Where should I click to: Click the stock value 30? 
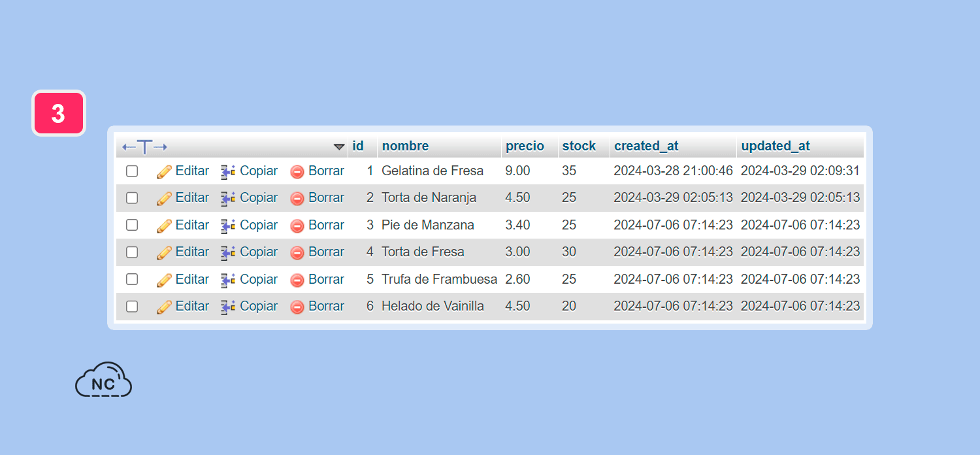click(x=569, y=252)
